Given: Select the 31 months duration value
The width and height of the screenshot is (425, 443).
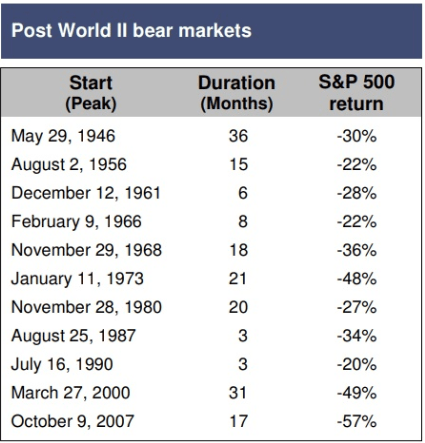Looking at the screenshot, I should [x=238, y=393].
